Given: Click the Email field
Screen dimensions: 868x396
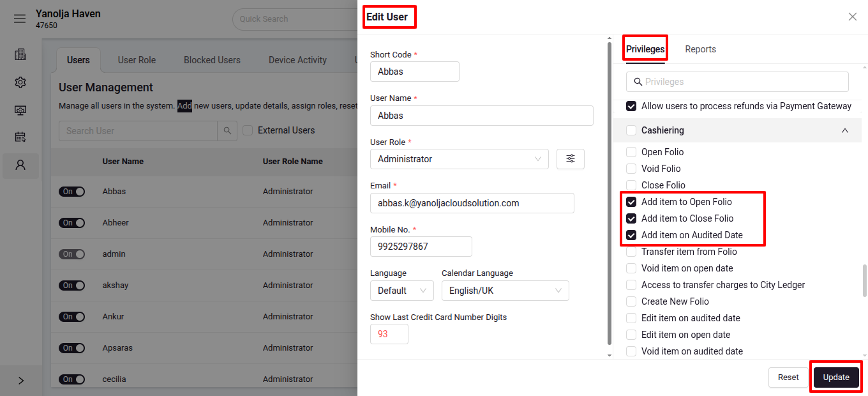Looking at the screenshot, I should click(x=472, y=203).
